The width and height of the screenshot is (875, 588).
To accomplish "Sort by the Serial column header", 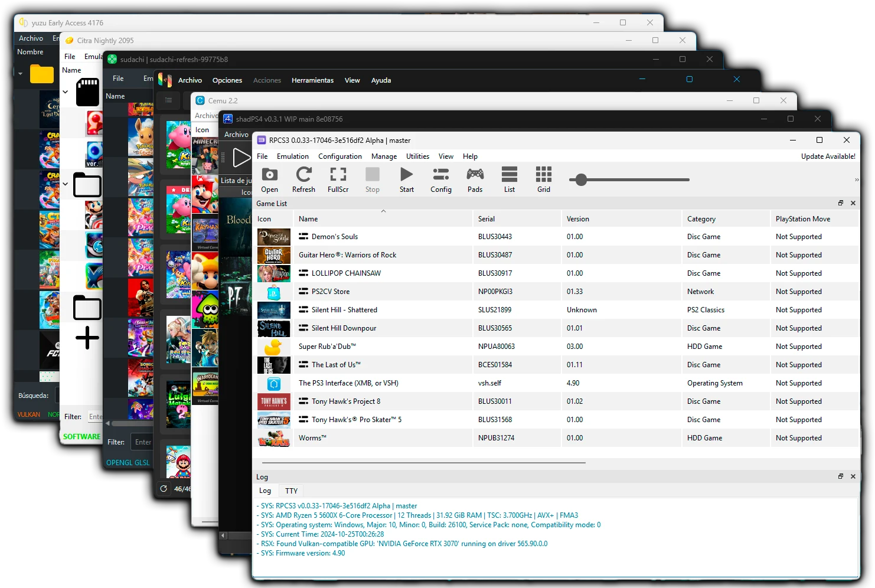I will tap(517, 219).
